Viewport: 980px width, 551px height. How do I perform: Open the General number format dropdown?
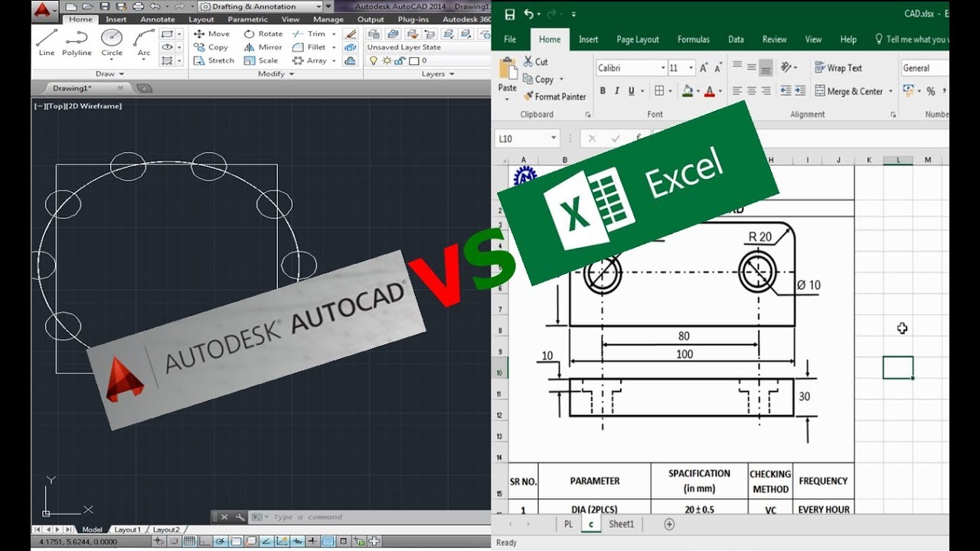click(x=925, y=68)
